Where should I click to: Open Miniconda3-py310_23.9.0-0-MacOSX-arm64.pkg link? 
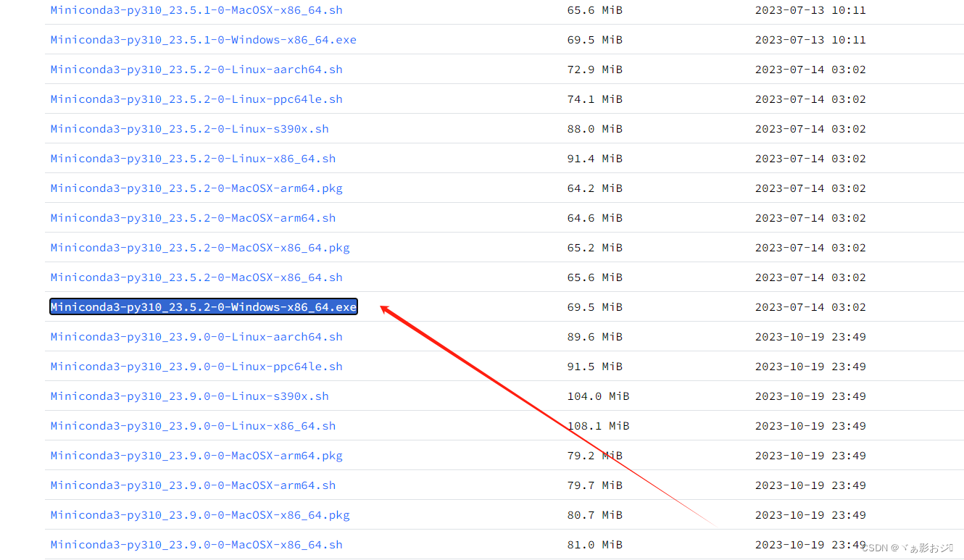[196, 456]
